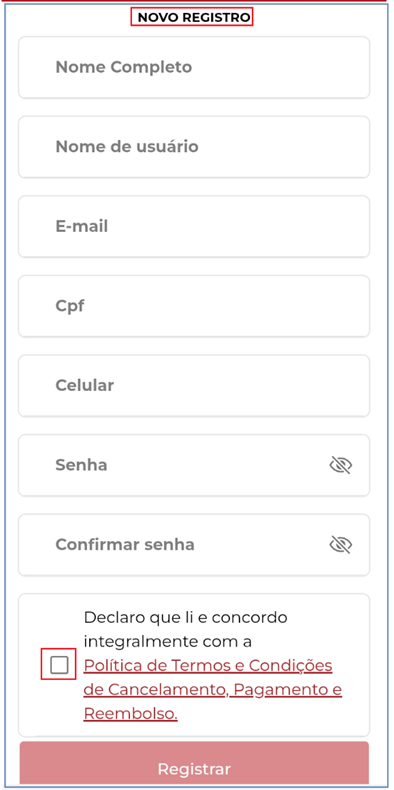Viewport: 394px width, 790px height.
Task: Click the NOVO REGISTRO heading
Action: (x=194, y=18)
